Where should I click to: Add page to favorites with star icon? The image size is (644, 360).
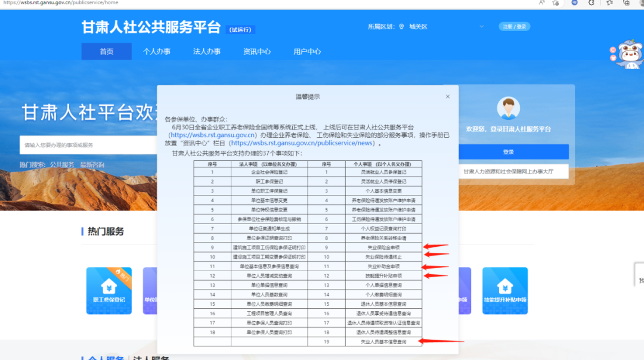coord(556,3)
